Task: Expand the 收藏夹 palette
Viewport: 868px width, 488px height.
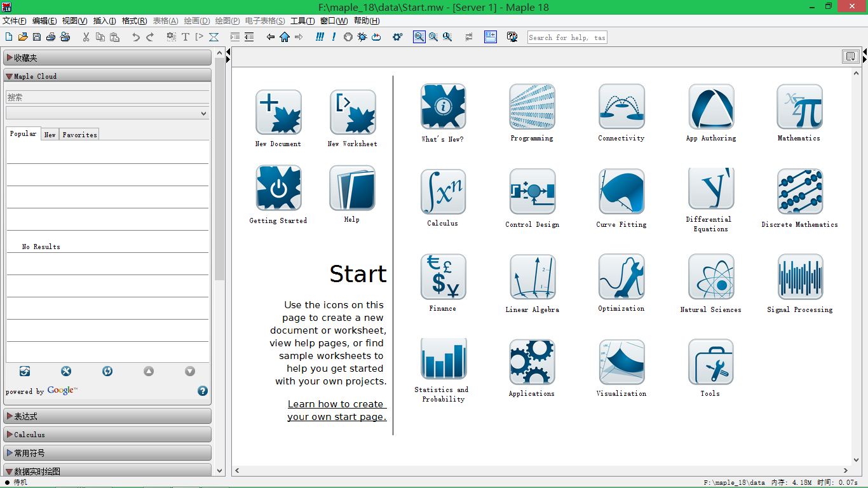Action: pos(107,58)
